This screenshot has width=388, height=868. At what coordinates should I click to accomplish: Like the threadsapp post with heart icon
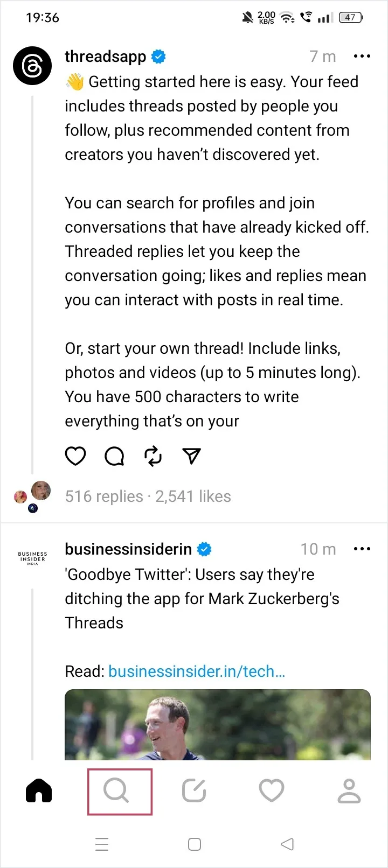[x=75, y=456]
